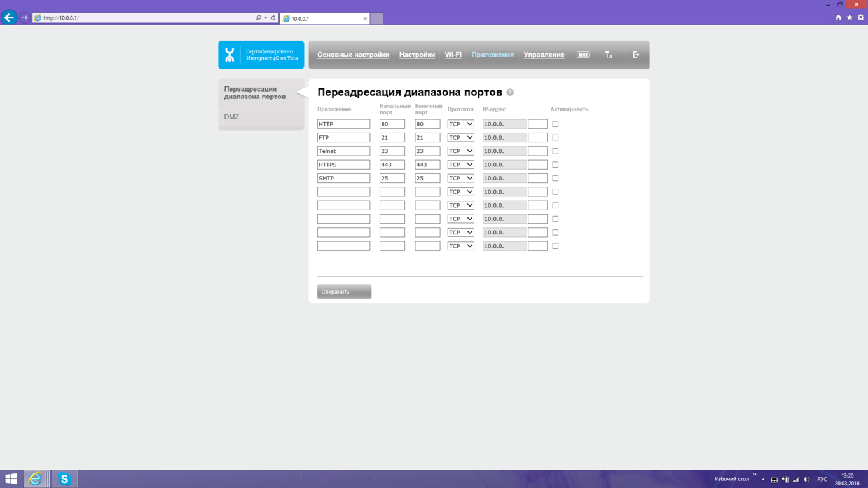The width and height of the screenshot is (868, 488).
Task: Open Windows Start button
Action: (11, 479)
